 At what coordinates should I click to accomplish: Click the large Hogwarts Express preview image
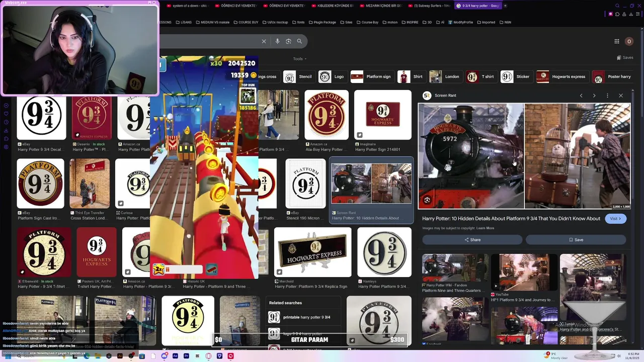click(524, 156)
